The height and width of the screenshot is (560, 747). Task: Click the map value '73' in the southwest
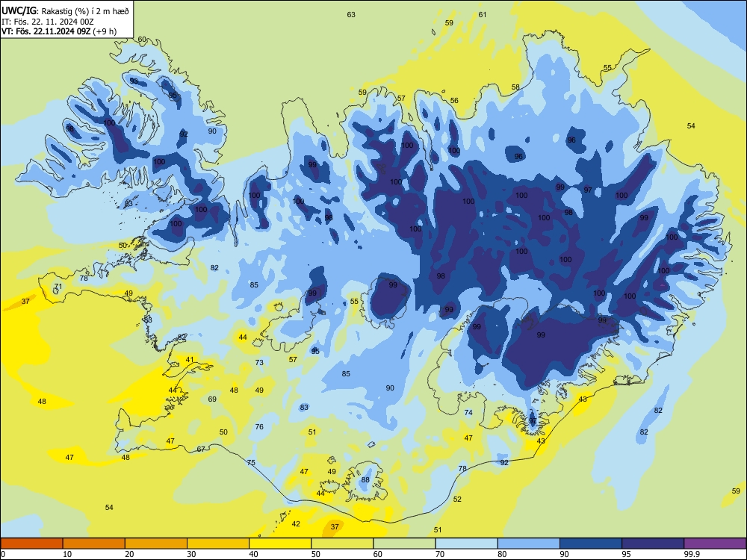pyautogui.click(x=259, y=362)
